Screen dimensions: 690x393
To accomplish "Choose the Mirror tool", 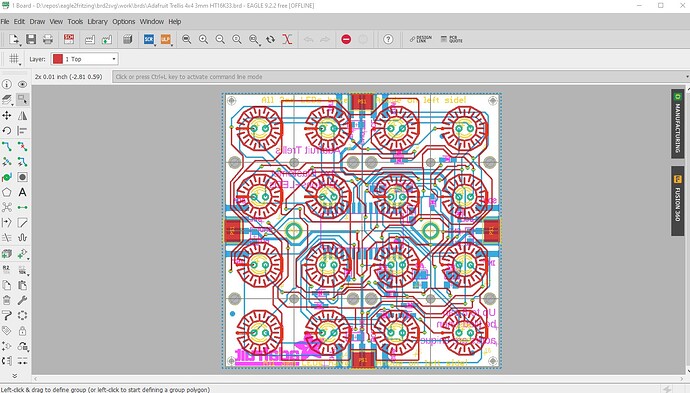I will [22, 115].
